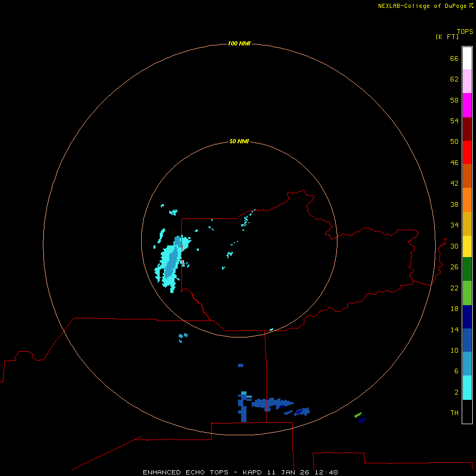Click the NEXLAB-College of DuPage label
Screen dimensions: 476x476
pyautogui.click(x=425, y=6)
